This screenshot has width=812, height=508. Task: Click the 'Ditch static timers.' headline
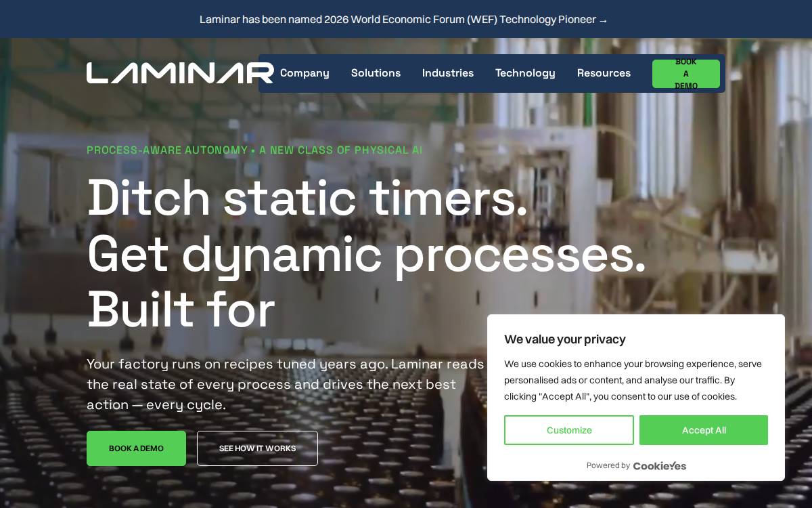pos(307,198)
